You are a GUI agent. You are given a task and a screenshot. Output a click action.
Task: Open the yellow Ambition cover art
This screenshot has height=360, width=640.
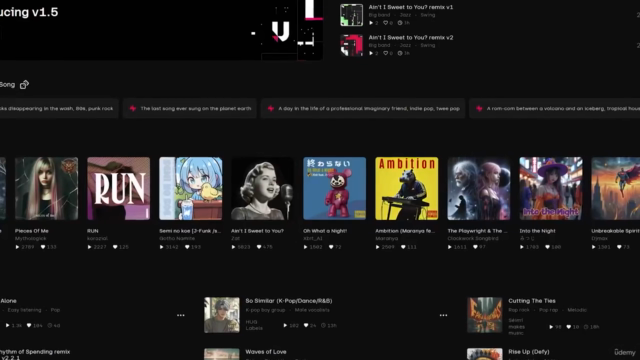pyautogui.click(x=407, y=189)
